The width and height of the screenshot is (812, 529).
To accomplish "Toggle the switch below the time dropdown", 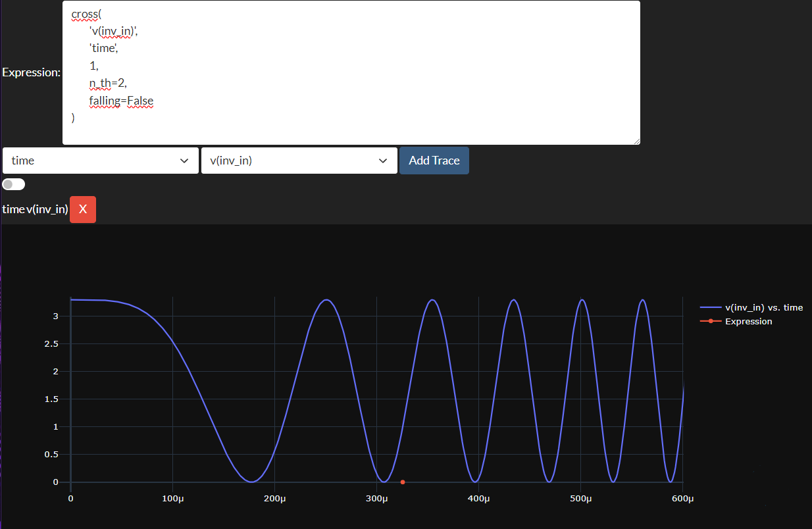I will coord(14,184).
